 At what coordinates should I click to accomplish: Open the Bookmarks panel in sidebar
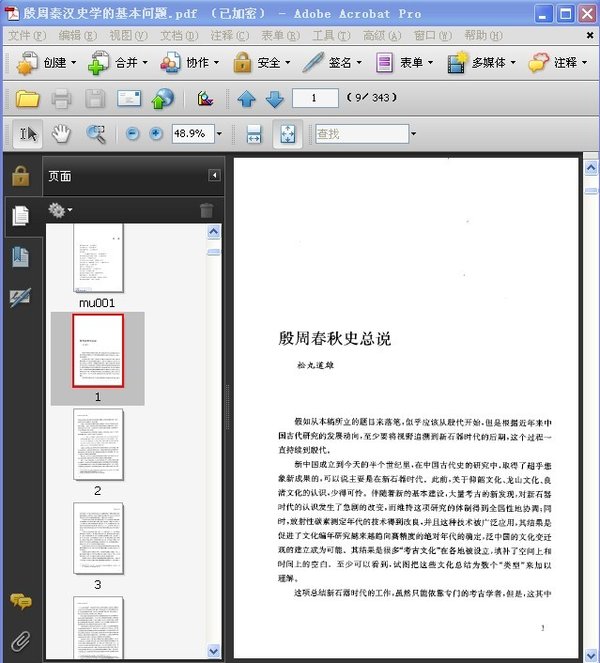(x=20, y=256)
